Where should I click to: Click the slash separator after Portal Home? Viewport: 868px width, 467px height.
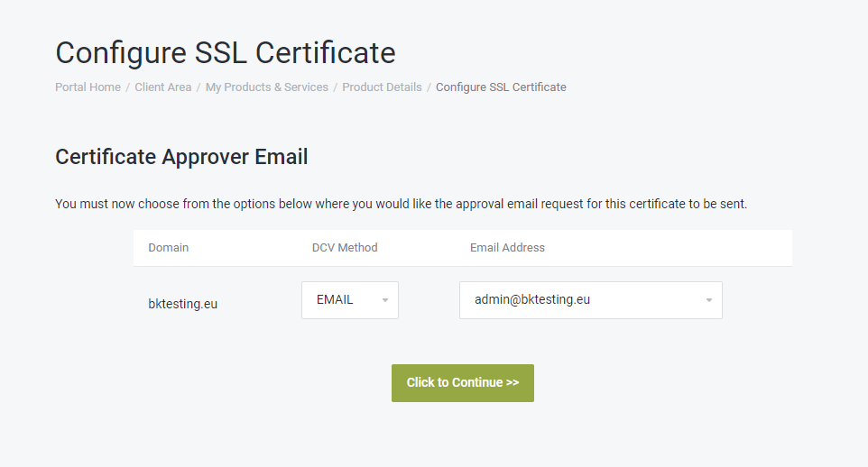[128, 87]
